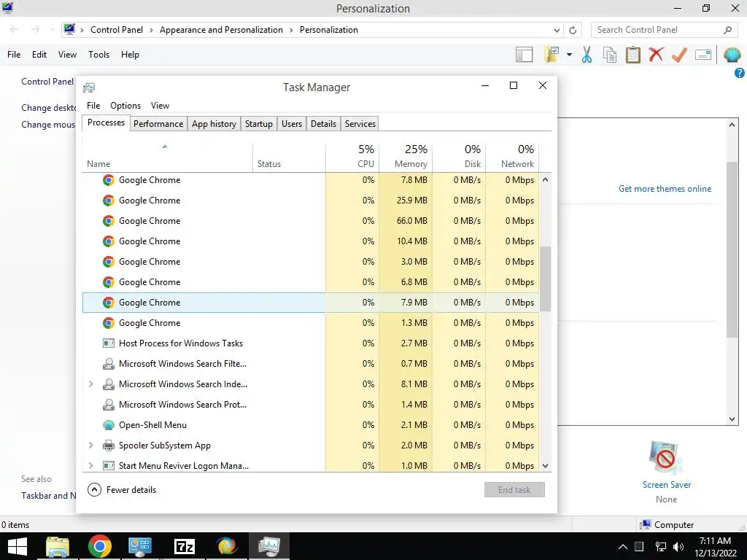Open the blue Help question mark icon
Viewport: 747px width, 560px height.
click(x=740, y=73)
